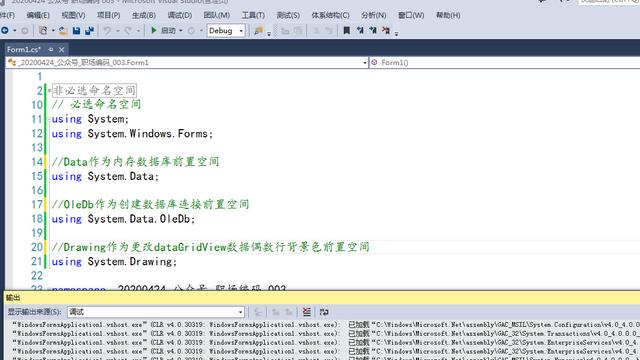Click the Navigate Forward toolbar icon
The height and width of the screenshot is (360, 640).
click(25, 31)
